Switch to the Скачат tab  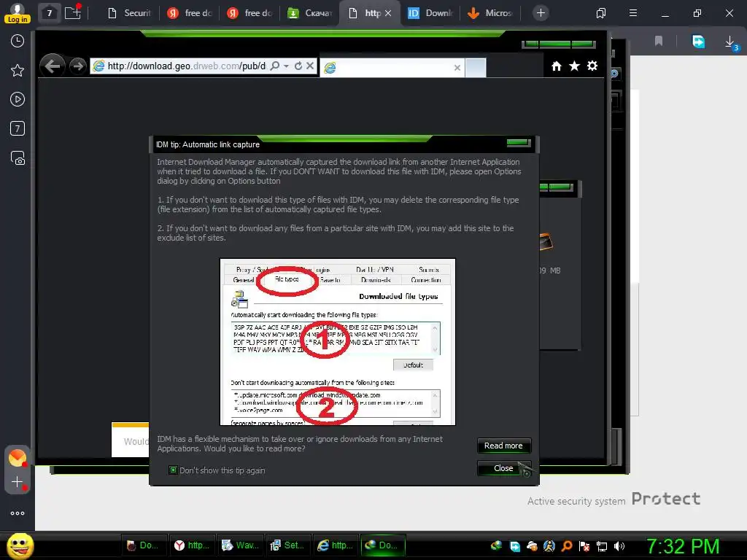tap(309, 13)
